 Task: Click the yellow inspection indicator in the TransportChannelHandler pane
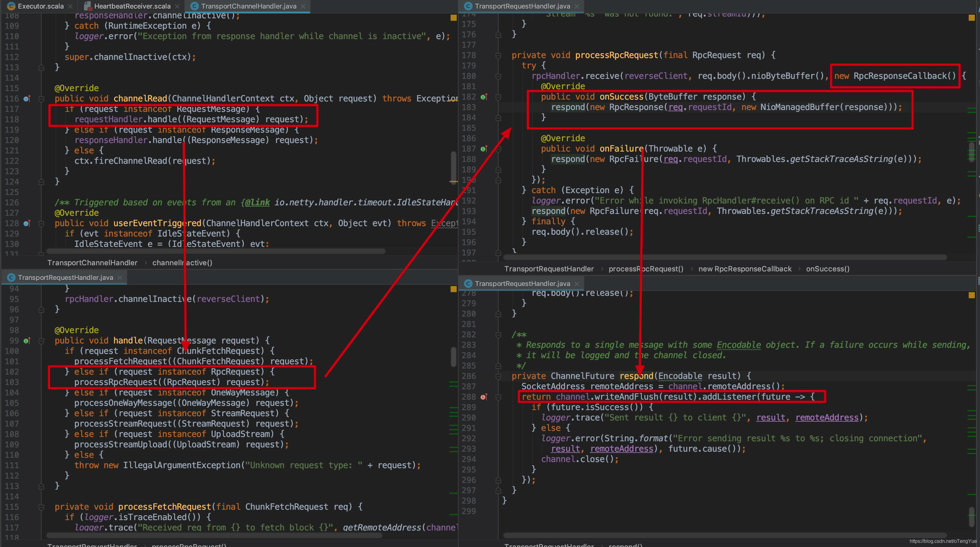click(x=453, y=17)
